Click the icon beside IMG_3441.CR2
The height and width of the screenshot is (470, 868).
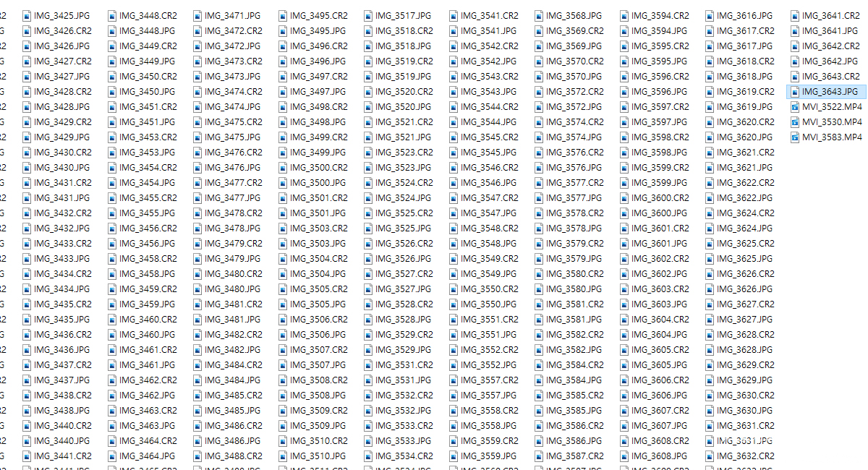pyautogui.click(x=27, y=456)
